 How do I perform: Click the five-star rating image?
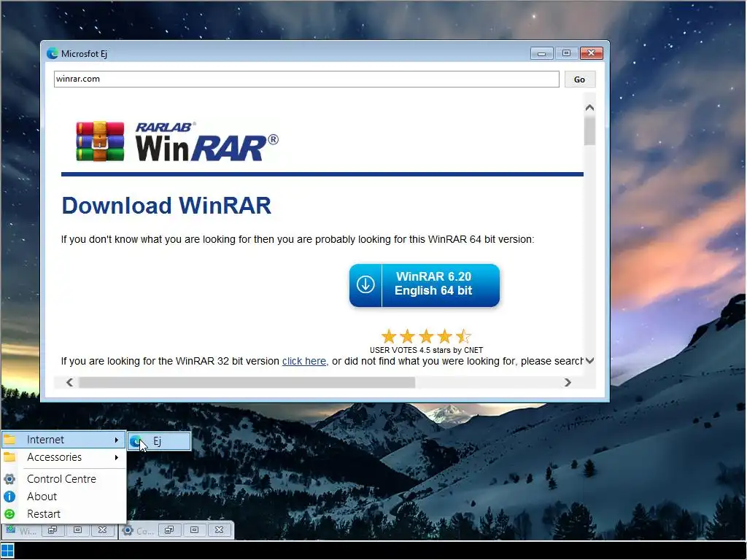point(426,336)
